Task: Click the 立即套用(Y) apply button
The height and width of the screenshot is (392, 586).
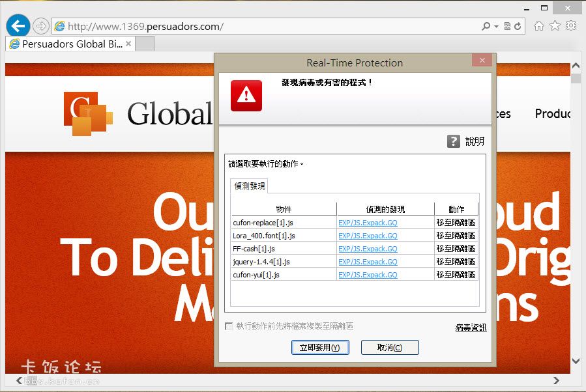Action: coord(320,348)
